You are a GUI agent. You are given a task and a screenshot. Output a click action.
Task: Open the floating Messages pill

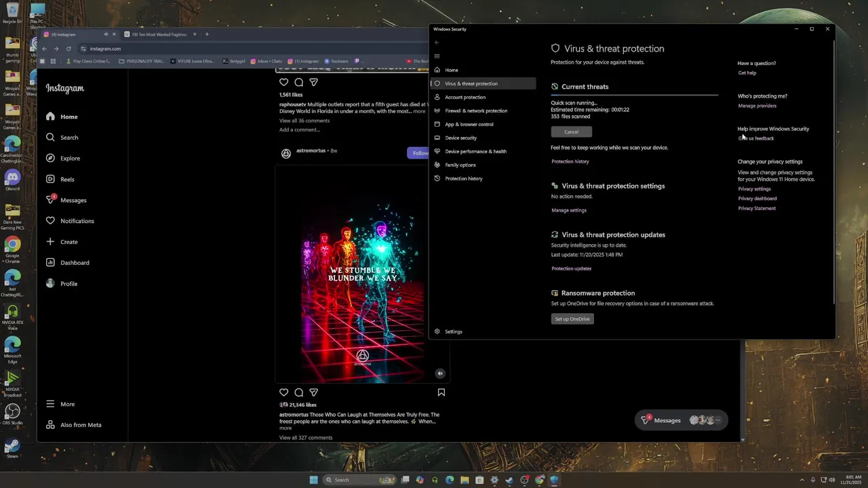coord(682,420)
